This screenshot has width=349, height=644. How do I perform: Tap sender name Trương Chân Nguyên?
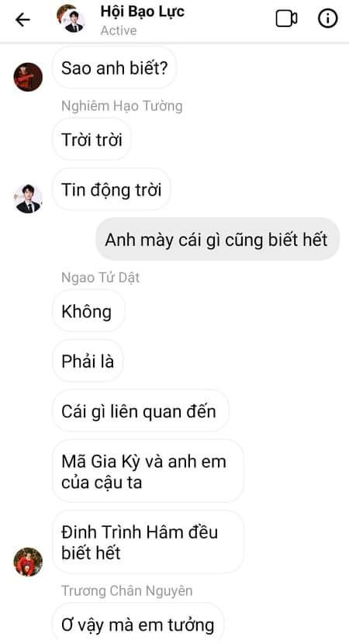point(127,590)
